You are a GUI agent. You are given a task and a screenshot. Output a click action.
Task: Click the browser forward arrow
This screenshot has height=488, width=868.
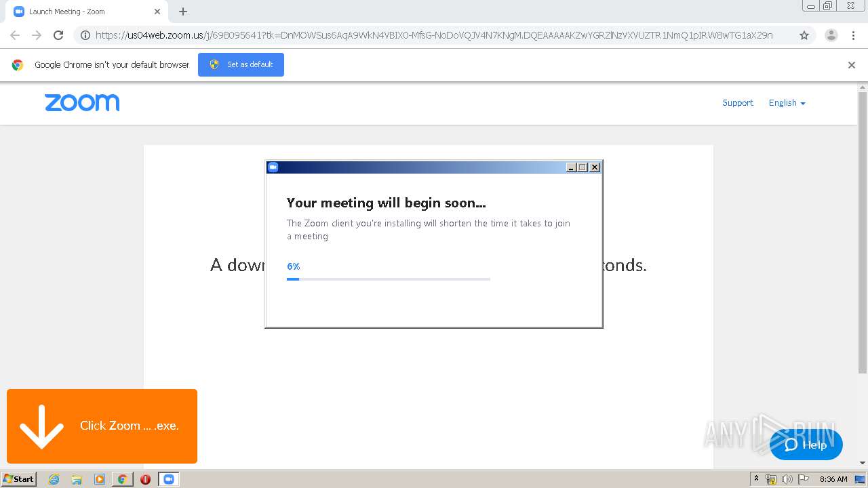[37, 35]
